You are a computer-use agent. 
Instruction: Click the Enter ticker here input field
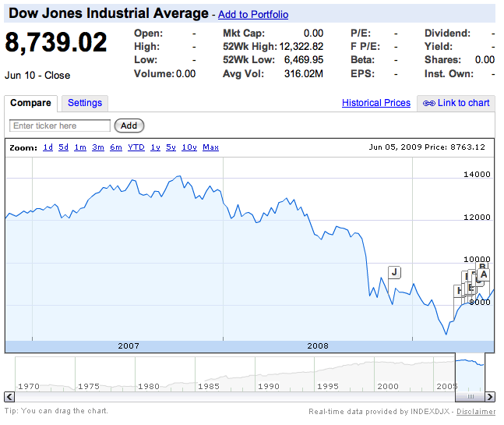click(60, 126)
